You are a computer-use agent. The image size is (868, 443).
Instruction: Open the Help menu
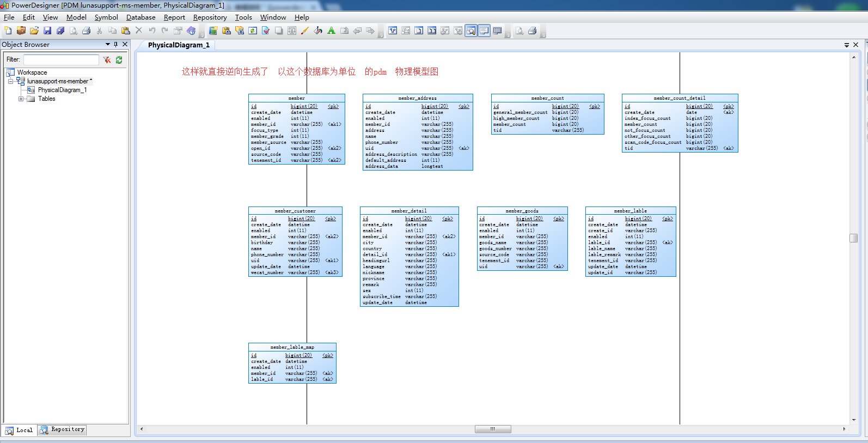[302, 17]
